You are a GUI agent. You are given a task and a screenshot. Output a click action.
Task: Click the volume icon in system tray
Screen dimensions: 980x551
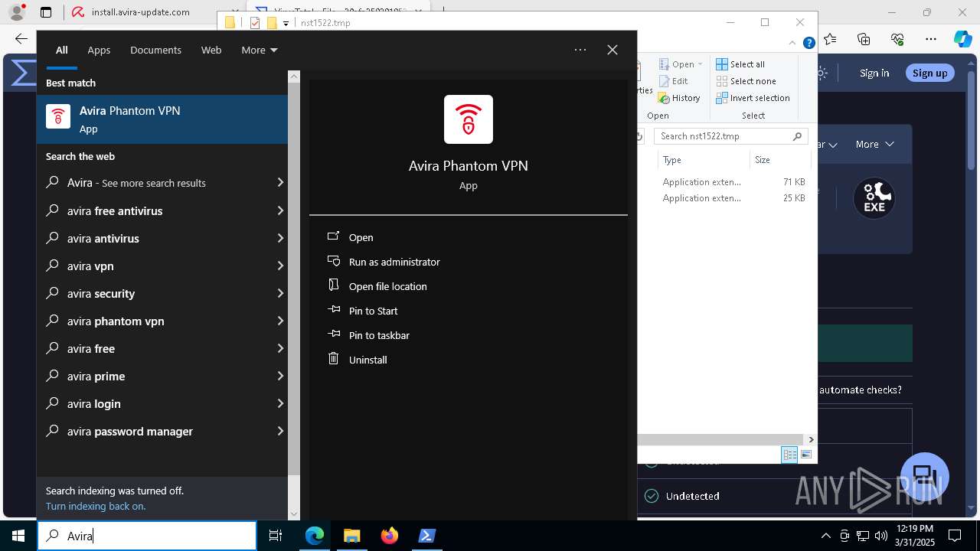tap(881, 536)
